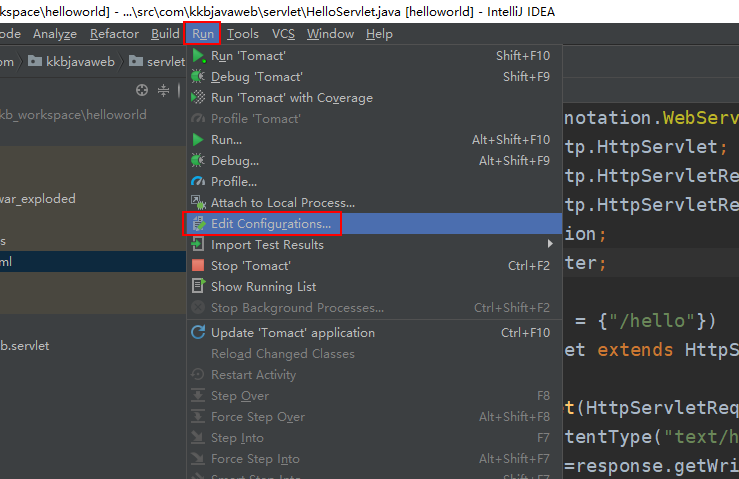Open the Run menu

point(203,34)
